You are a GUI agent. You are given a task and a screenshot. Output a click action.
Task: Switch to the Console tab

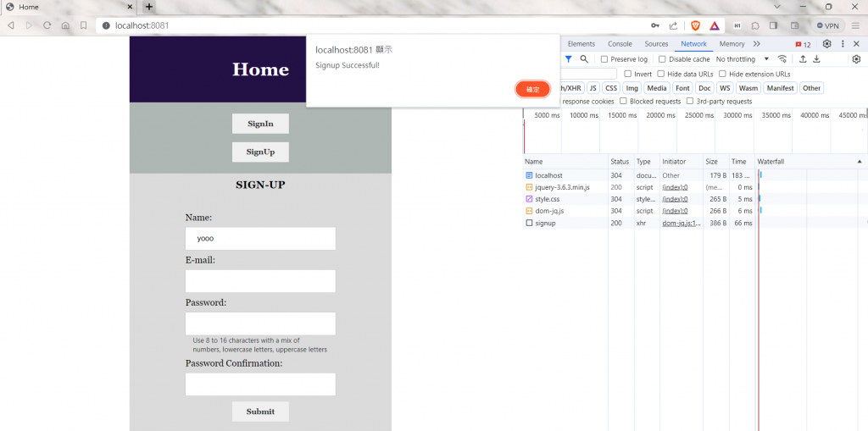[620, 44]
